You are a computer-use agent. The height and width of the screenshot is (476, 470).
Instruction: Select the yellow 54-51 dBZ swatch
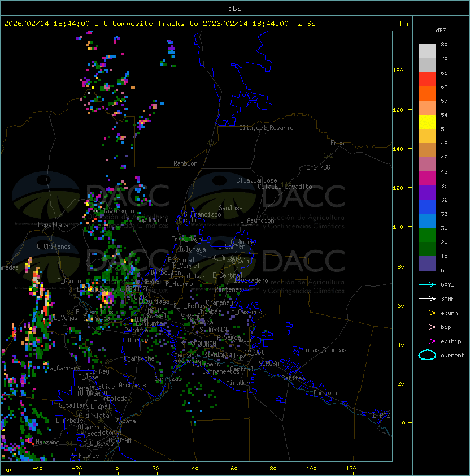tap(427, 122)
